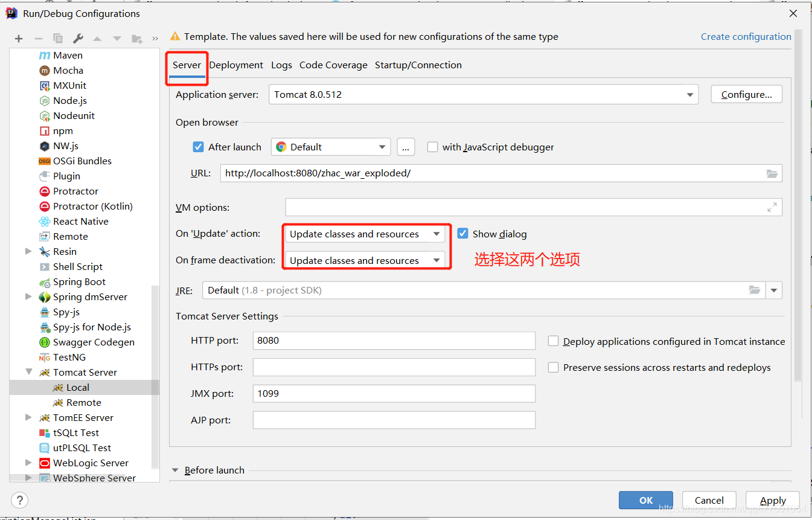Expand TomEE Server tree node

pos(28,417)
